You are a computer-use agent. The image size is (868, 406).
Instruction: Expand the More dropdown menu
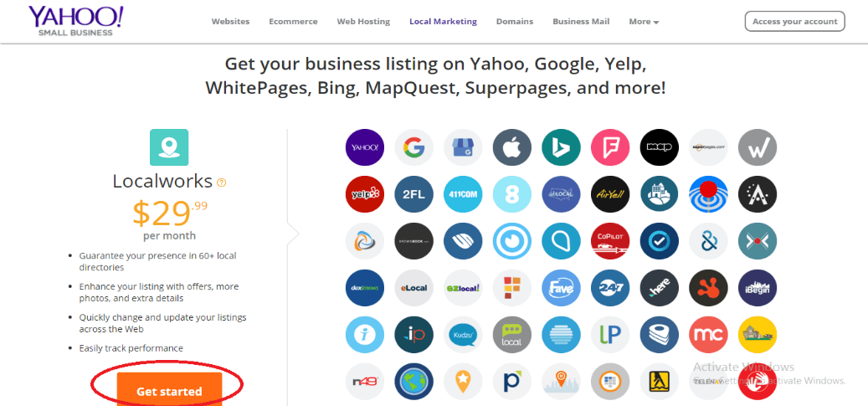point(644,22)
